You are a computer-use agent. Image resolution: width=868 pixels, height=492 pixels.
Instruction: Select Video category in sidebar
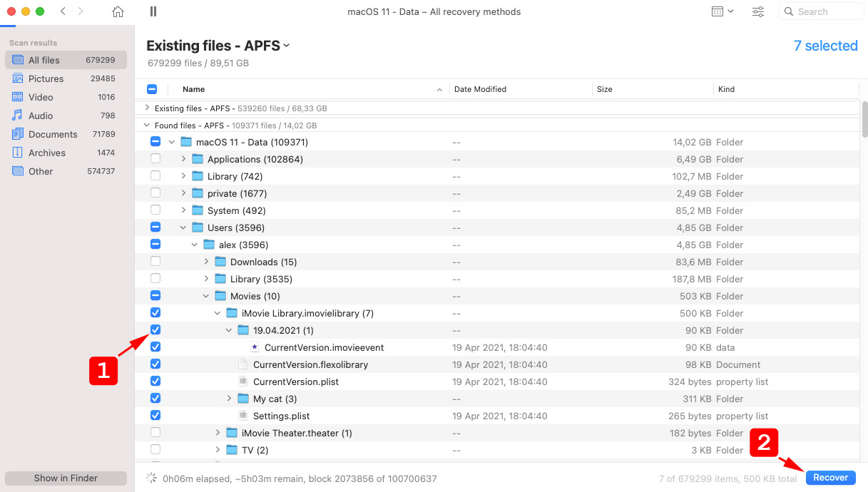[x=66, y=97]
